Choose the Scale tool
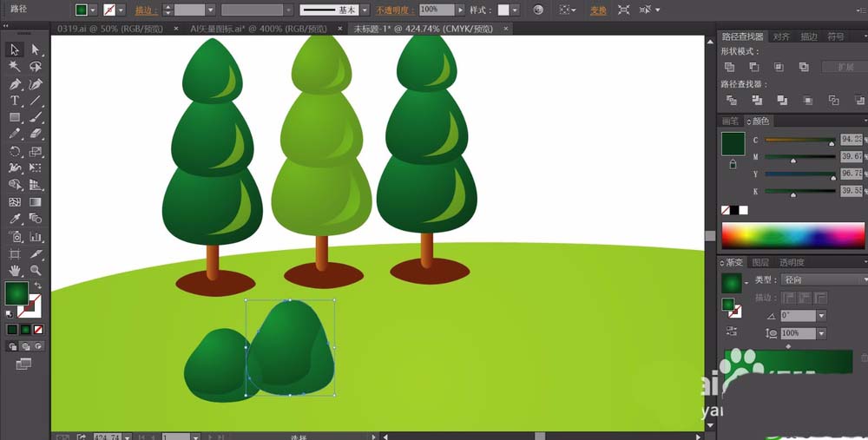This screenshot has width=868, height=440. [36, 151]
